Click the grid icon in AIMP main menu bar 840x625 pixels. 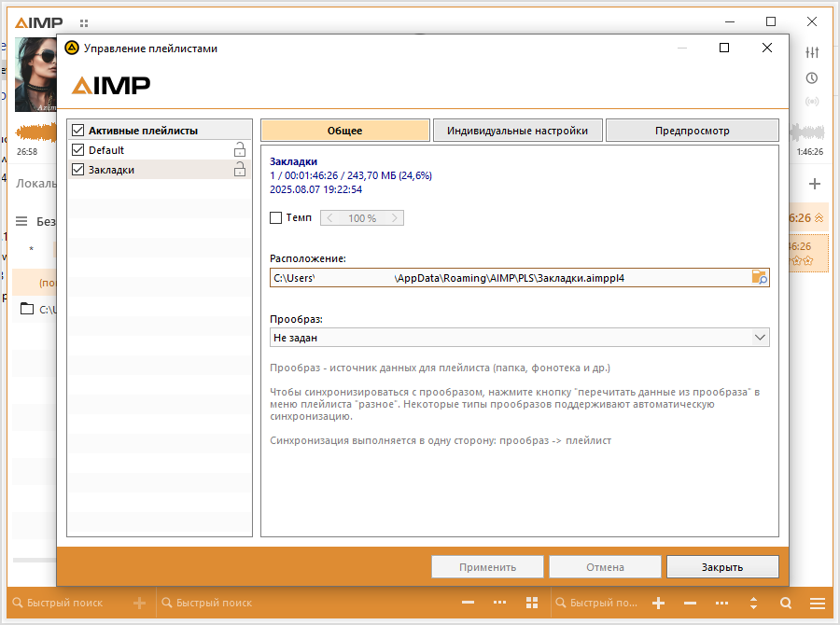(84, 23)
